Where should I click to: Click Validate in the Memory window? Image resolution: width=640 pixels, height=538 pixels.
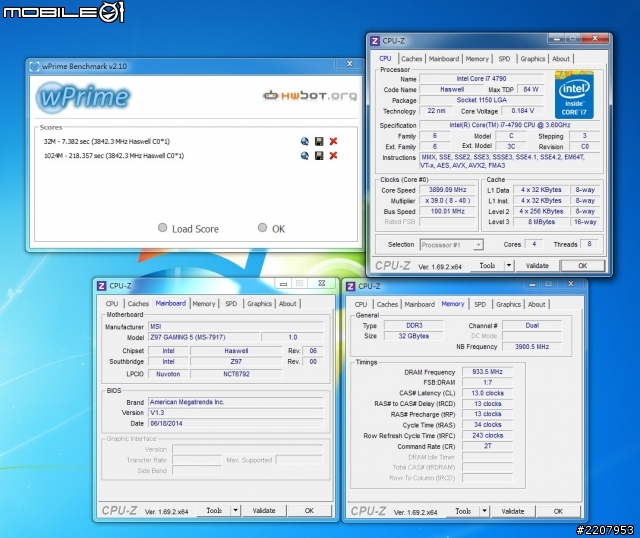[513, 511]
